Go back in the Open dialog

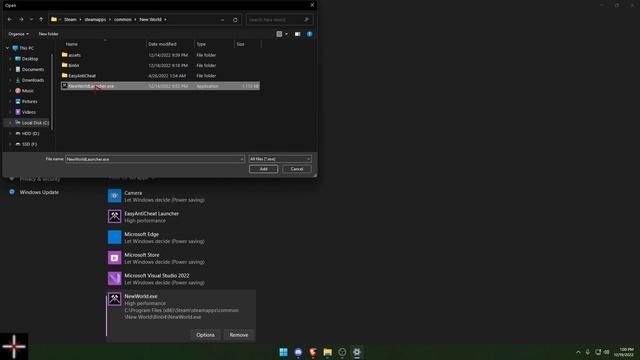tap(10, 20)
